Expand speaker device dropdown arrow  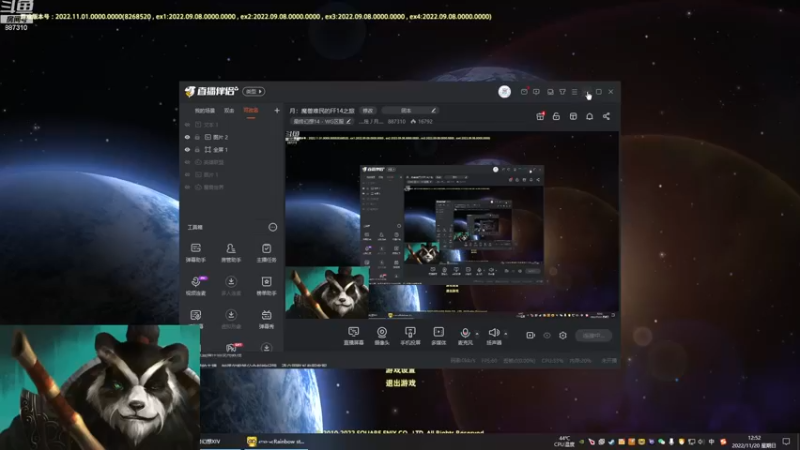pos(506,334)
